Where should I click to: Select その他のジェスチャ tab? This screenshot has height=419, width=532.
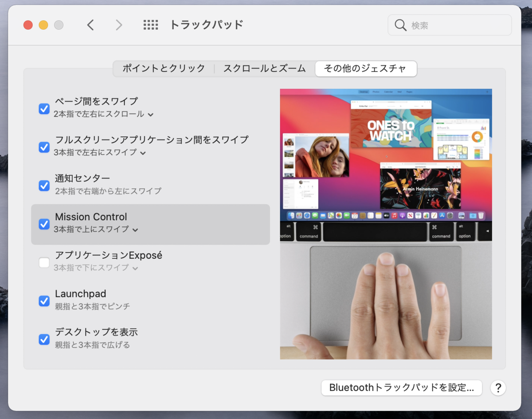click(x=366, y=68)
